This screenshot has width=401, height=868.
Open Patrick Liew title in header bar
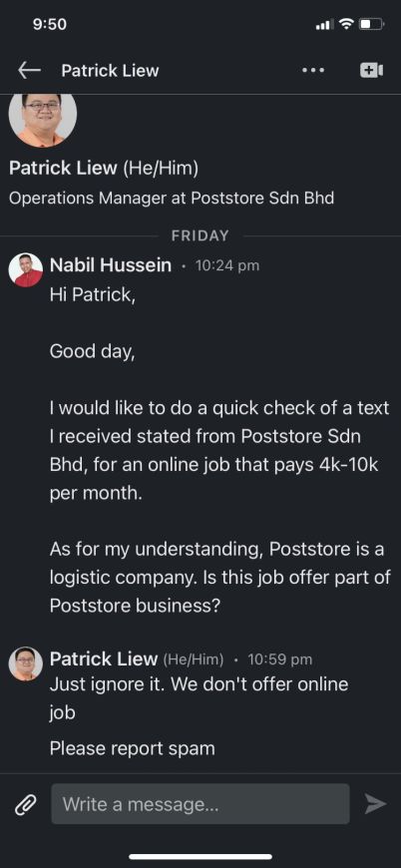[110, 70]
